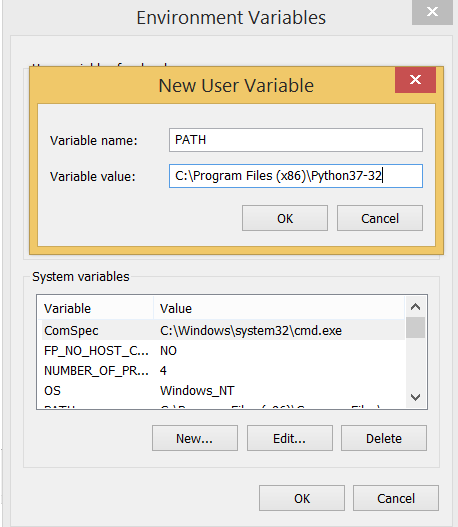Click the system variables scroll down arrow
458x527 pixels.
click(416, 398)
